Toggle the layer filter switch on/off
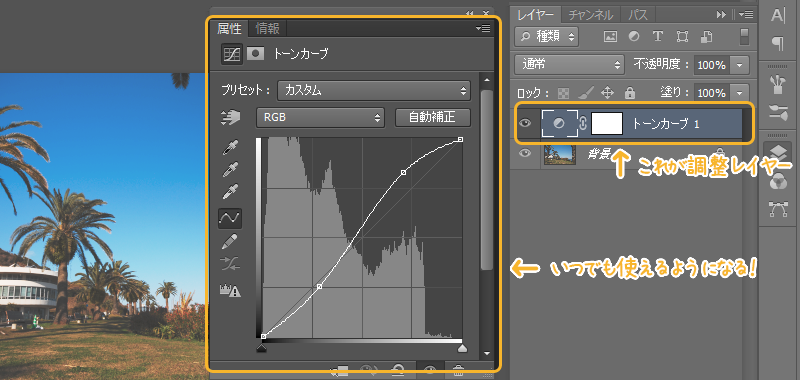This screenshot has height=380, width=800. tap(744, 36)
